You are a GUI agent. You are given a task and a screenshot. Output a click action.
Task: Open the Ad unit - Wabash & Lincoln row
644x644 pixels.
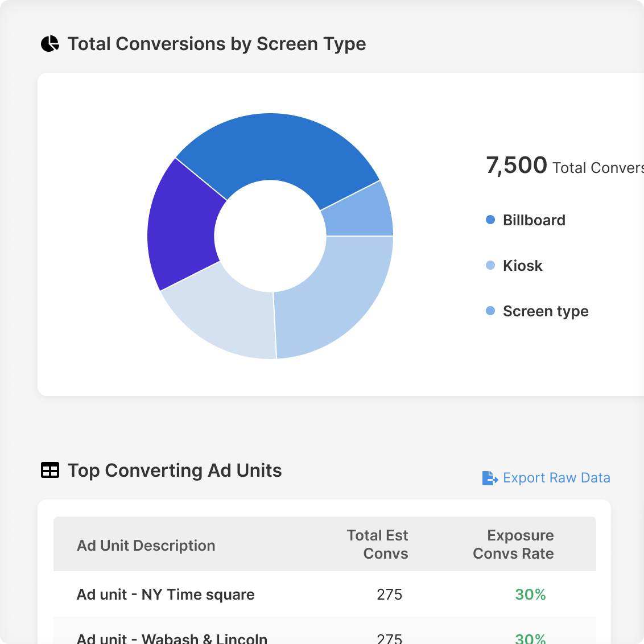(171, 637)
